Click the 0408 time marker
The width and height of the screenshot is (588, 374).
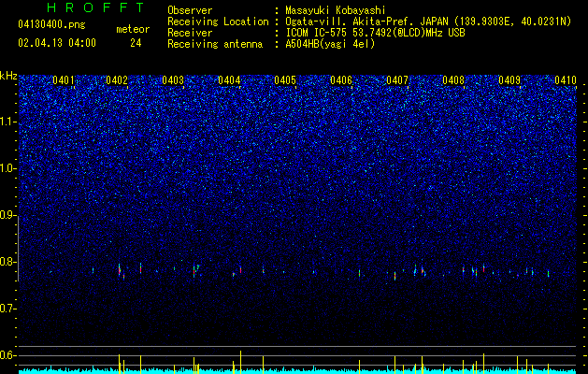[453, 80]
